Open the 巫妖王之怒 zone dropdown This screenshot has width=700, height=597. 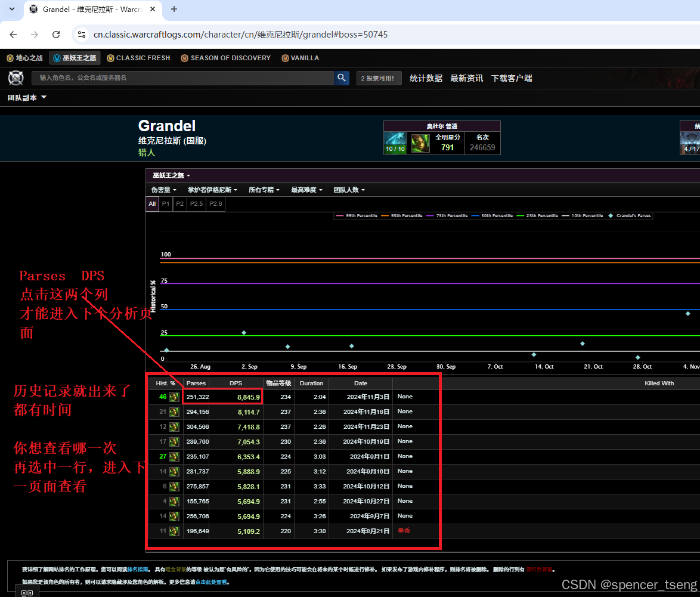pyautogui.click(x=172, y=175)
